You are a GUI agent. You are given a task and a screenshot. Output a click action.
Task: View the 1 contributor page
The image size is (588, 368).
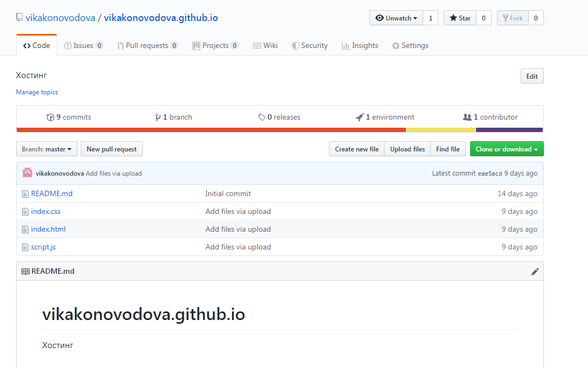pos(490,117)
